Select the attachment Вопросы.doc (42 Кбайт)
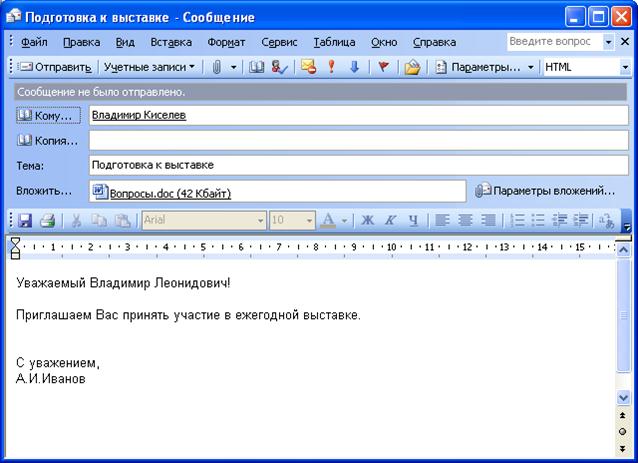Image resolution: width=638 pixels, height=463 pixels. coord(162,193)
